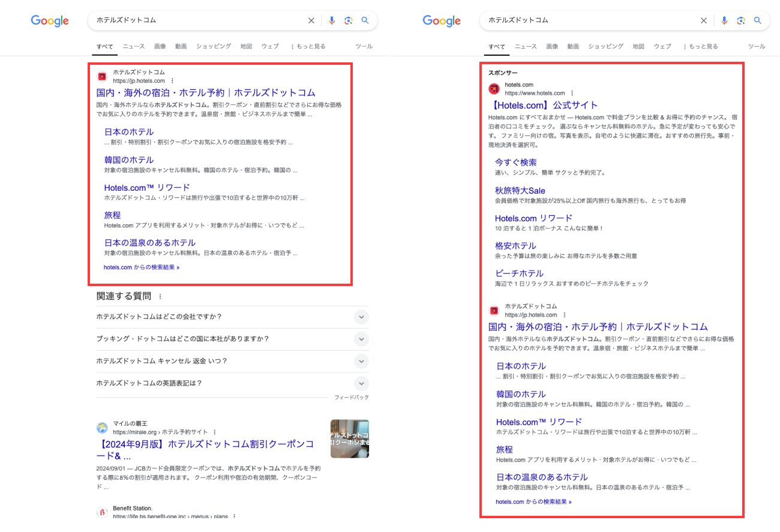Click the Google logo in left screenshot
Screen dimensions: 780x532
click(50, 21)
